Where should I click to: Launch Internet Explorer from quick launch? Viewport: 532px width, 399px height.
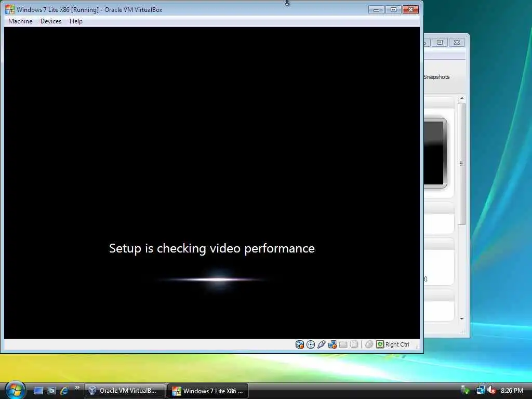[x=64, y=391]
